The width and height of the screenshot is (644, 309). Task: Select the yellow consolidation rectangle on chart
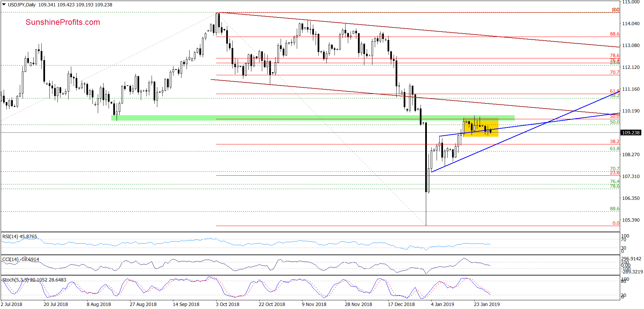point(481,128)
